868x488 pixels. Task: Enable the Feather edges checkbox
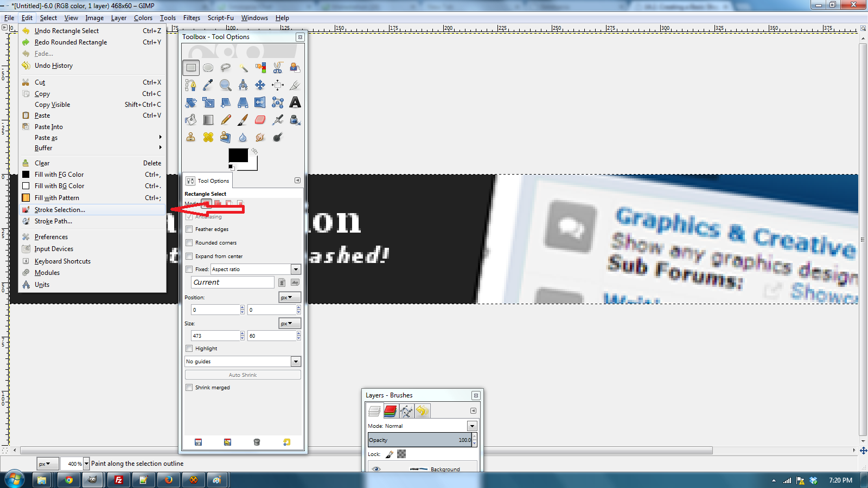pyautogui.click(x=189, y=229)
